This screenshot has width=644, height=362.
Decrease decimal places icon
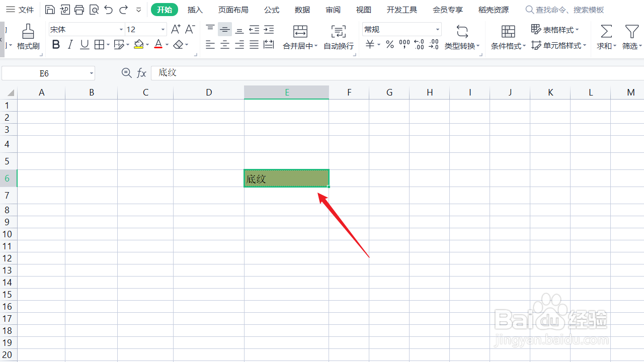click(434, 45)
